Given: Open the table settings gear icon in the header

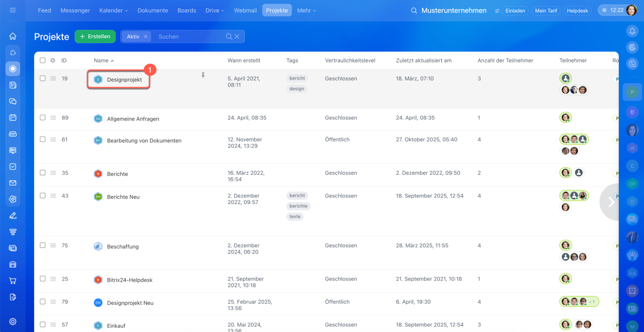Looking at the screenshot, I should pyautogui.click(x=53, y=60).
